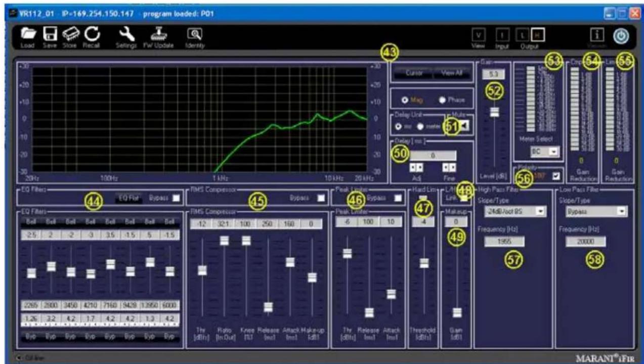Click the compressor Release slider handle

(x=268, y=307)
